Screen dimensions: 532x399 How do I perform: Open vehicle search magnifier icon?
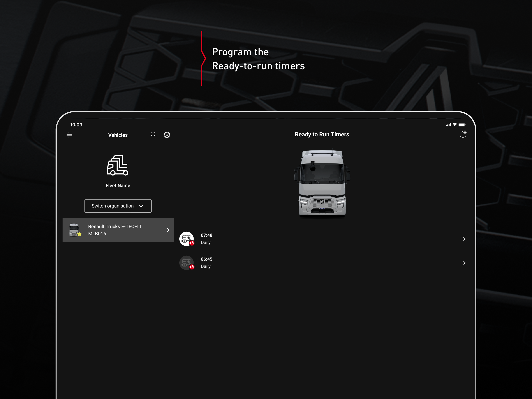154,135
